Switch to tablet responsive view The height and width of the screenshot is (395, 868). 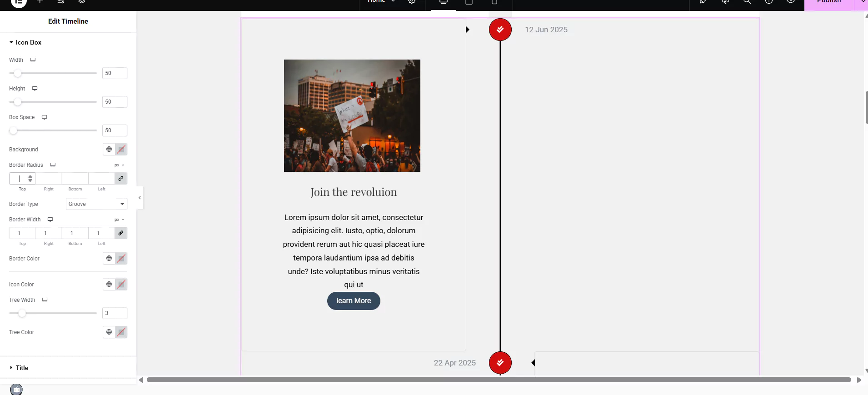[x=469, y=2]
